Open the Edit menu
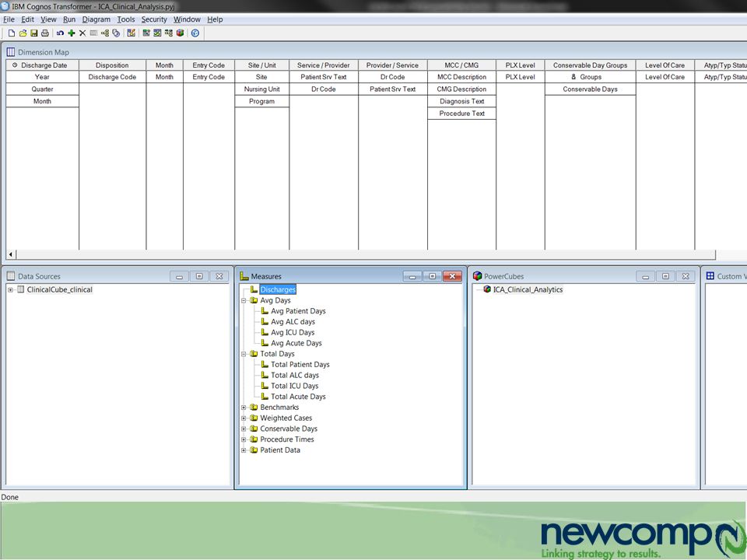 click(x=28, y=19)
